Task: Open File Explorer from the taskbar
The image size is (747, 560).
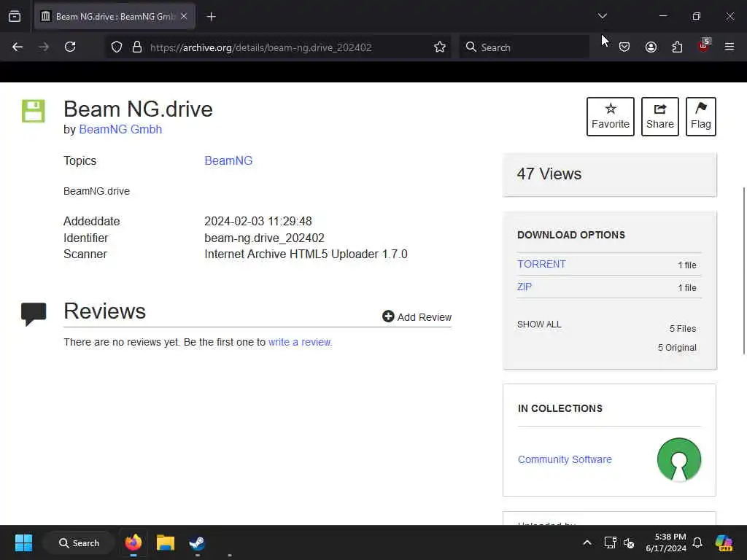Action: coord(166,542)
